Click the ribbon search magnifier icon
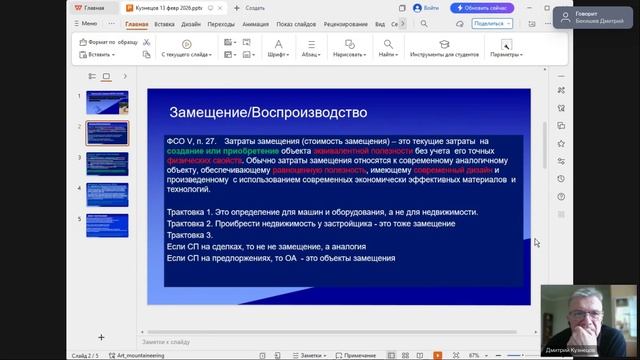 424,24
